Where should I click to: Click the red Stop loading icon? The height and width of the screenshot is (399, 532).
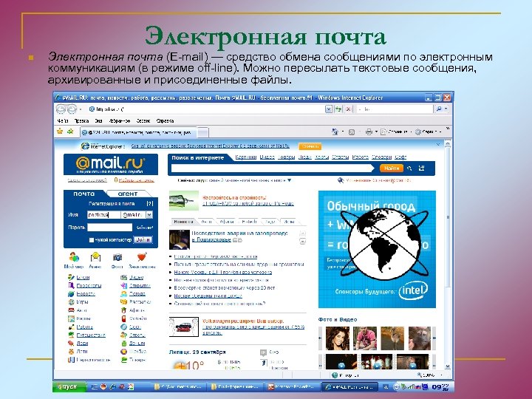click(x=348, y=109)
